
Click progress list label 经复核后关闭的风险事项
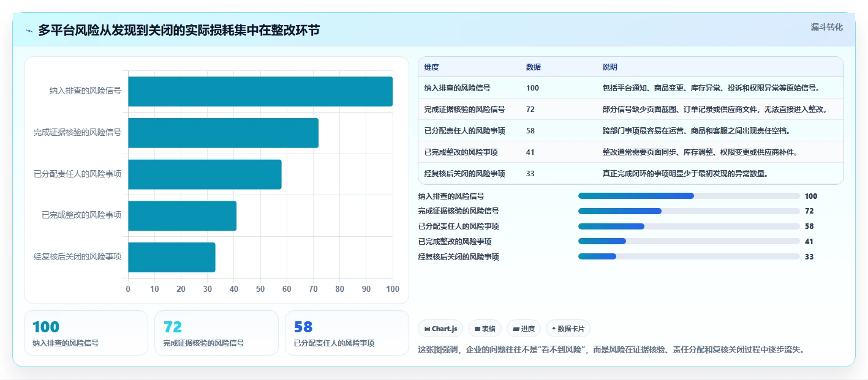click(458, 257)
